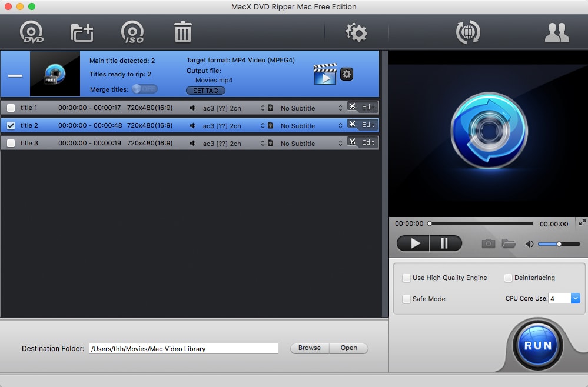The width and height of the screenshot is (588, 387).
Task: Open the accounts icon at top right
Action: point(556,34)
